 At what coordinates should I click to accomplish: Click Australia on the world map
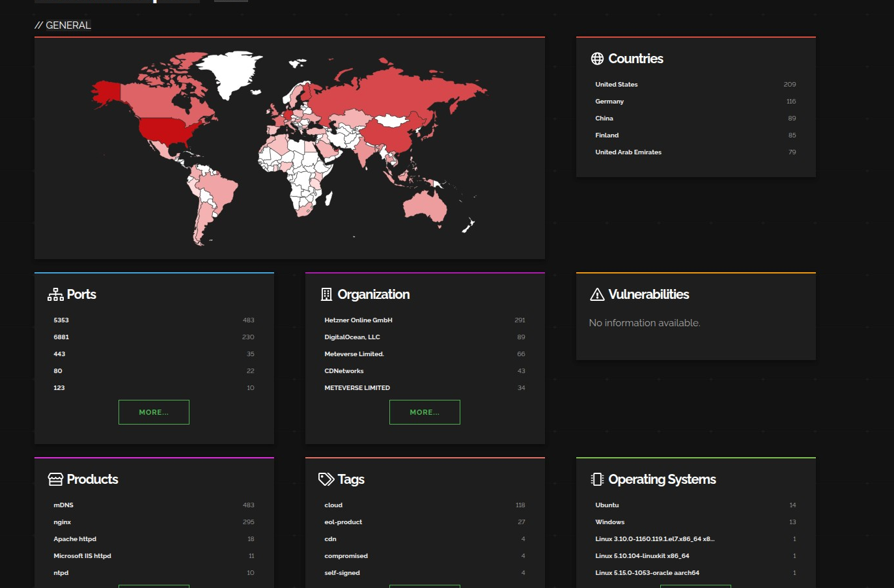(x=425, y=206)
